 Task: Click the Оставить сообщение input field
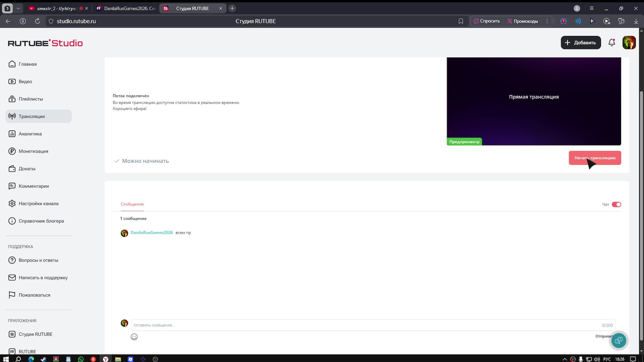pyautogui.click(x=365, y=325)
